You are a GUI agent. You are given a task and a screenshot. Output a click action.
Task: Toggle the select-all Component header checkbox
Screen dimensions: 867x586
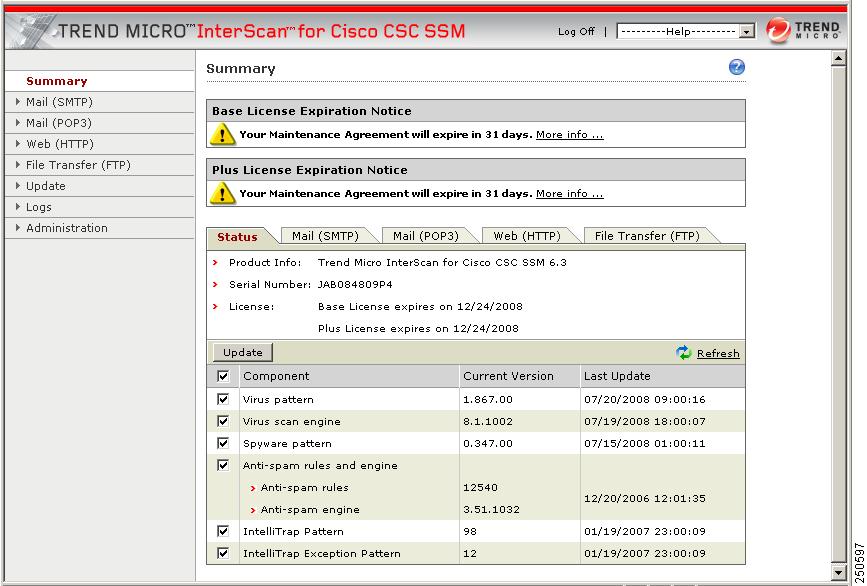click(223, 376)
